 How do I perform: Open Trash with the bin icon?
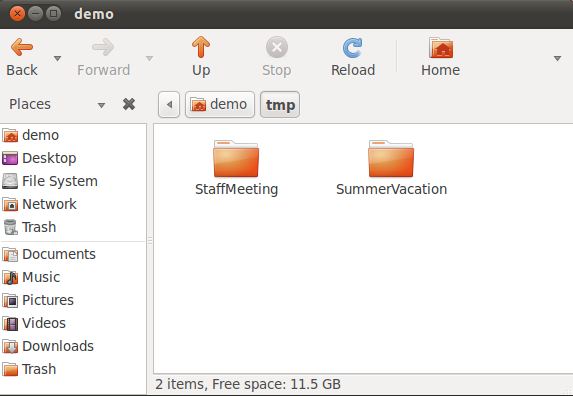click(73, 228)
